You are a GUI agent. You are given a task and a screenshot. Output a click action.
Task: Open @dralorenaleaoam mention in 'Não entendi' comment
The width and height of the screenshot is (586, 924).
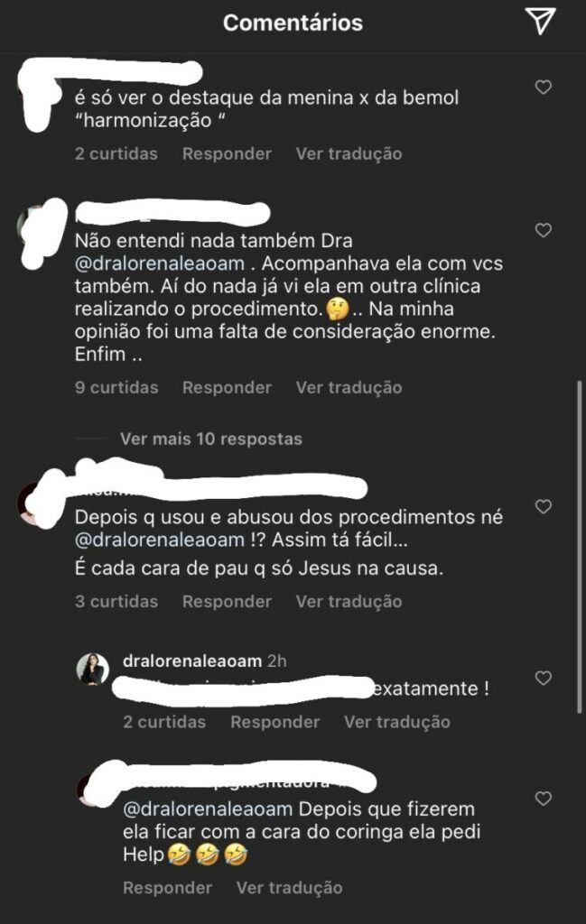160,263
